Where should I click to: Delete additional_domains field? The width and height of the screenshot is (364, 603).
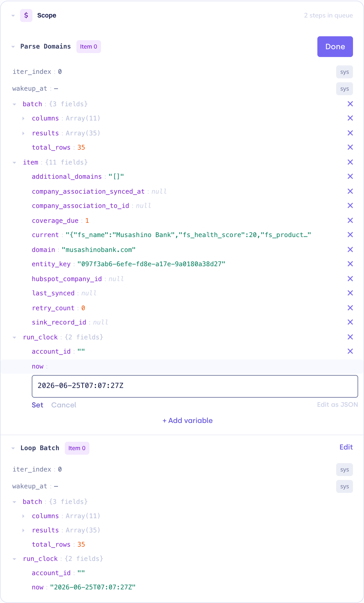pos(350,176)
